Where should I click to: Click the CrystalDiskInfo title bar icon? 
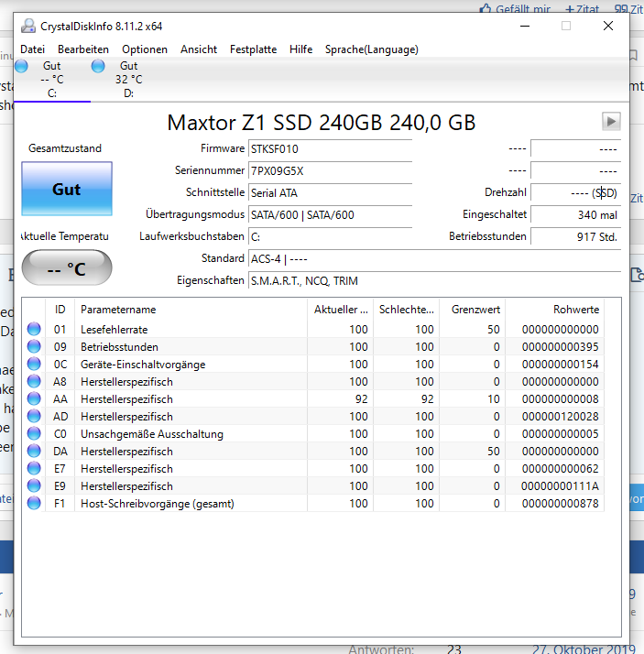tap(28, 27)
